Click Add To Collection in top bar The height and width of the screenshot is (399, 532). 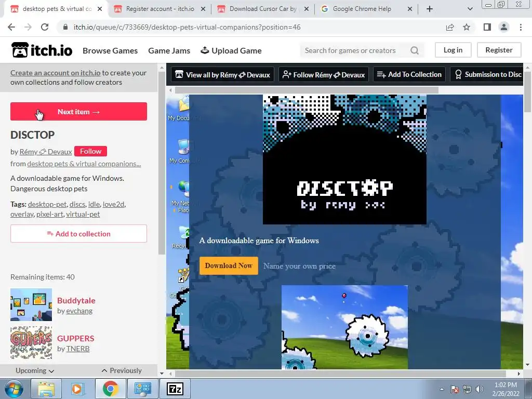coord(409,75)
